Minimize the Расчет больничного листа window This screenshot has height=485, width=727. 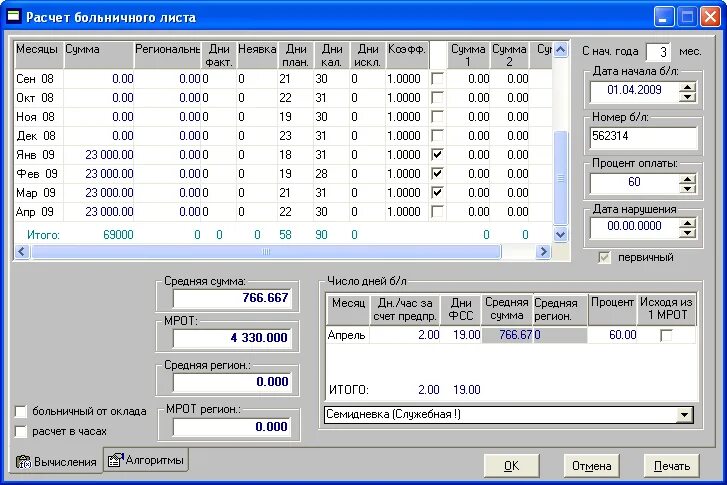(664, 17)
